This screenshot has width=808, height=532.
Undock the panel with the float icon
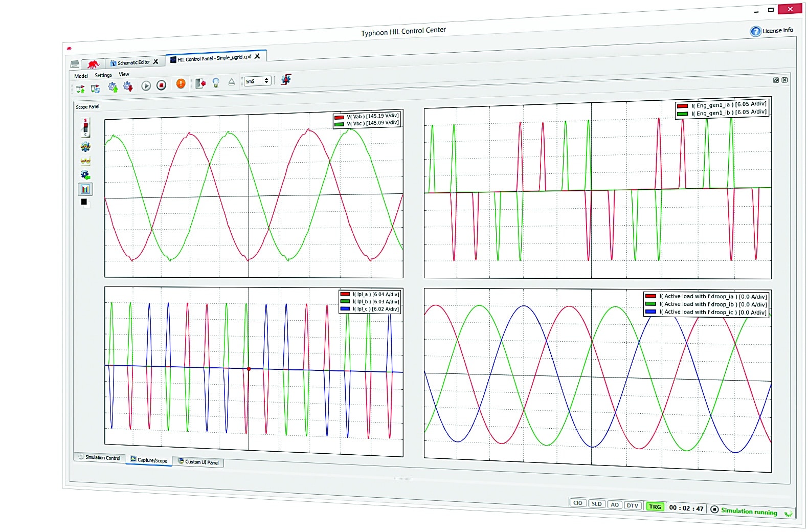(x=776, y=80)
